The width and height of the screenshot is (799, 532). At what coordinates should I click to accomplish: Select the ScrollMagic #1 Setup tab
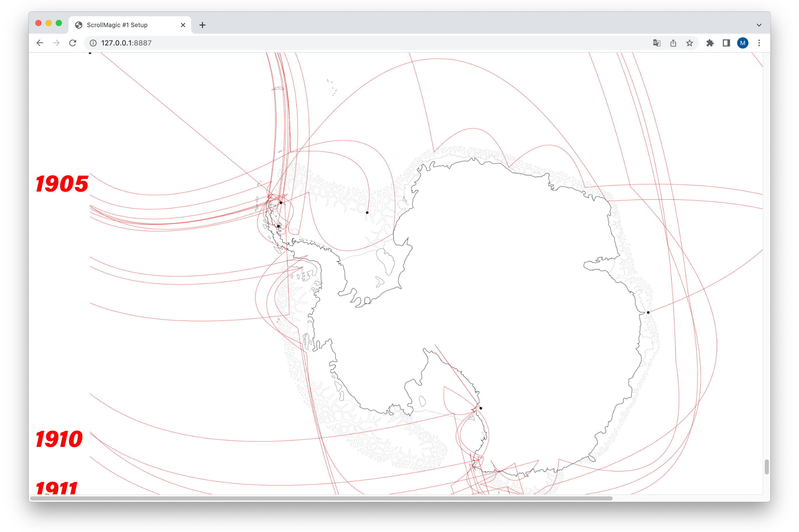click(117, 25)
